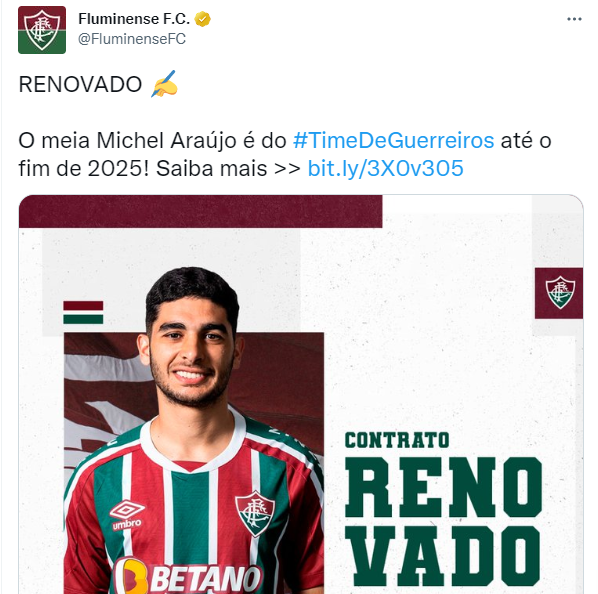The height and width of the screenshot is (594, 598).
Task: Open the attached contract renewal image
Action: click(301, 394)
